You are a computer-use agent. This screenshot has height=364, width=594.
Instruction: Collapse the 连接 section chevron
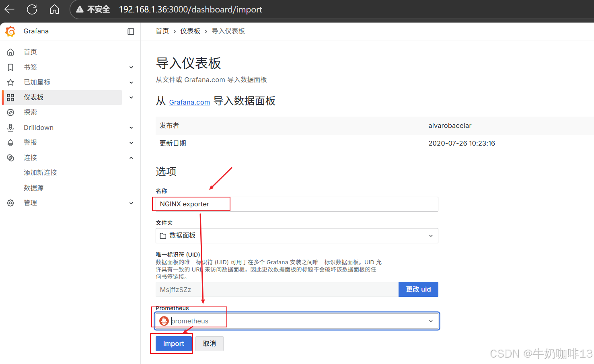131,158
